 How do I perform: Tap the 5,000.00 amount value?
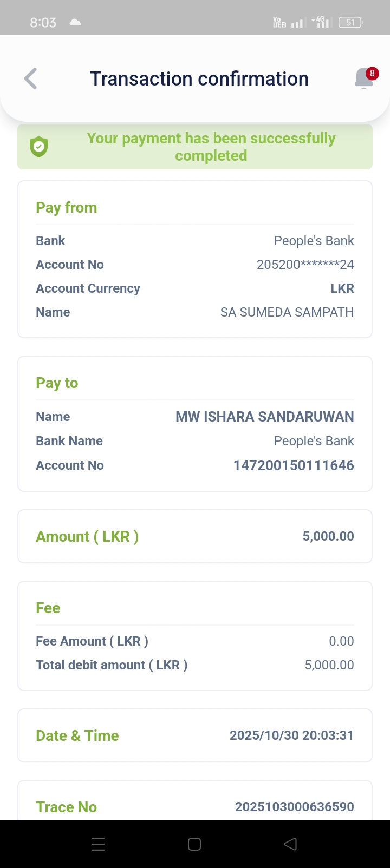[328, 536]
